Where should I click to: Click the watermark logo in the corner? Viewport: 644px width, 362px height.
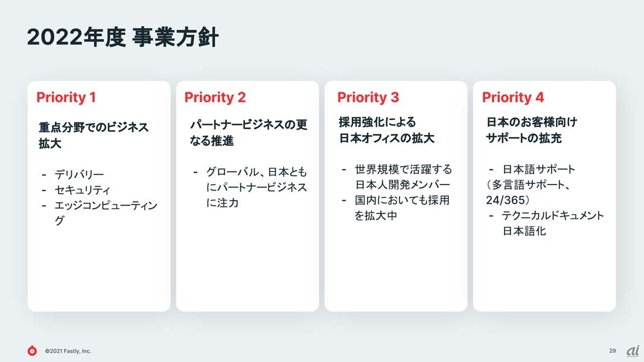pos(633,351)
